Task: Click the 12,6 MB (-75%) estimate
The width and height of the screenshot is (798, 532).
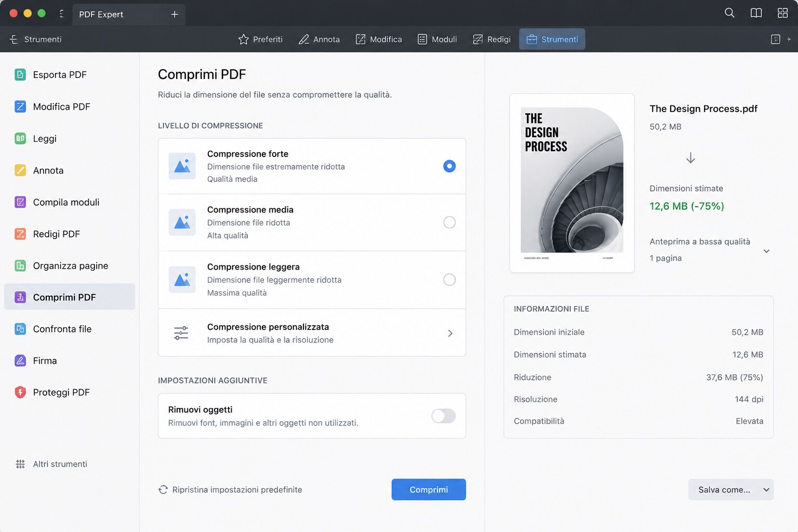Action: (687, 206)
